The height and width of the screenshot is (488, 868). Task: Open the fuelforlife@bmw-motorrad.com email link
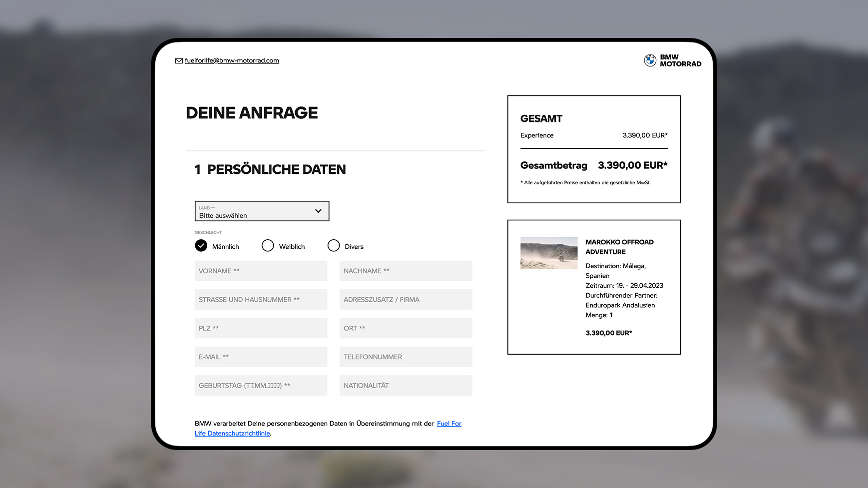click(232, 60)
